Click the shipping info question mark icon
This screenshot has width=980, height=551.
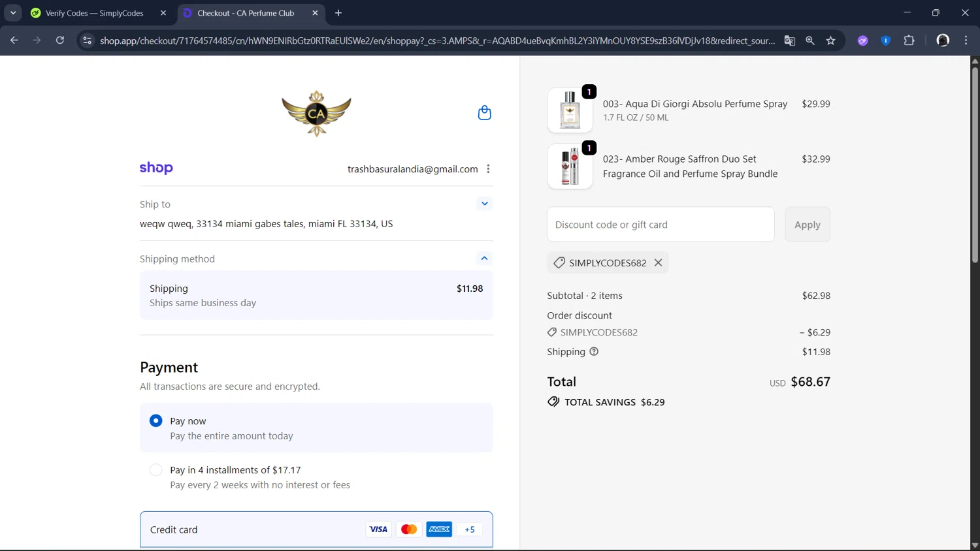[x=594, y=351]
